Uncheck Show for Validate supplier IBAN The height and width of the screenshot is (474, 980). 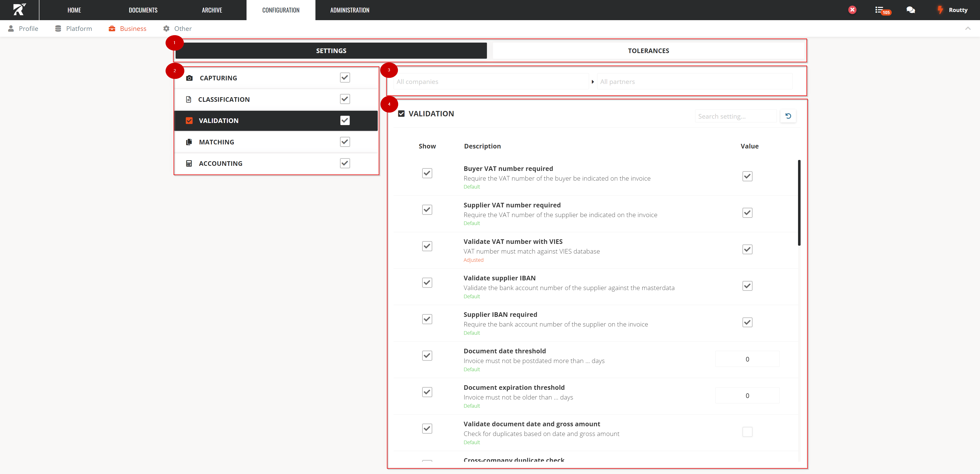click(427, 283)
